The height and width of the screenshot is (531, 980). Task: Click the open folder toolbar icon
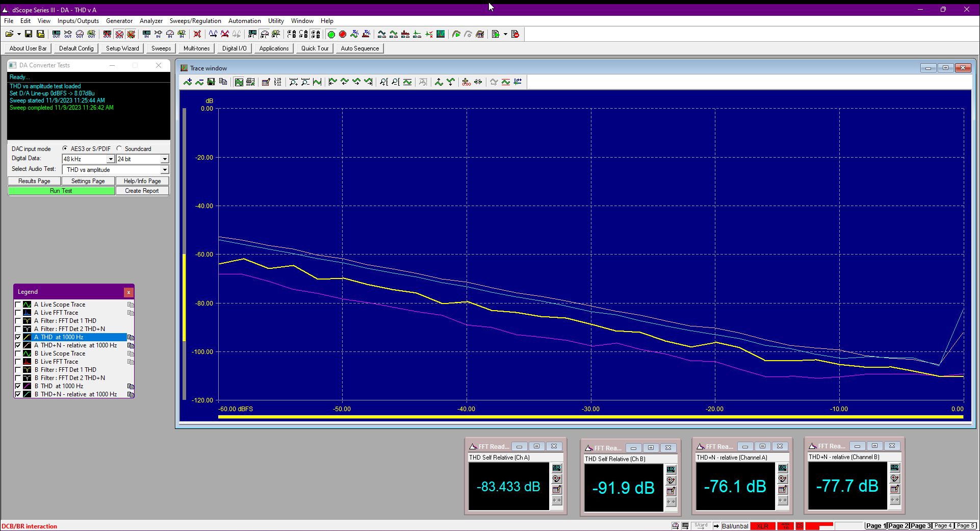point(9,34)
